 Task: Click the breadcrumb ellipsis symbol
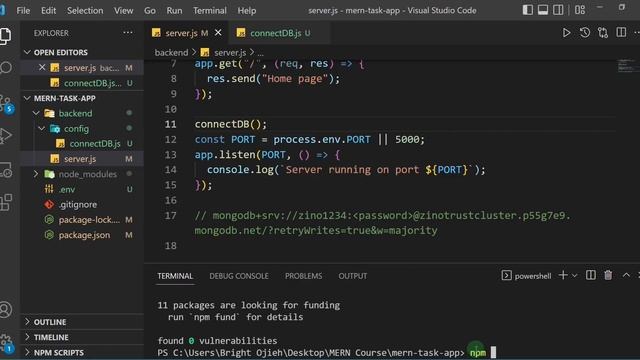[260, 53]
